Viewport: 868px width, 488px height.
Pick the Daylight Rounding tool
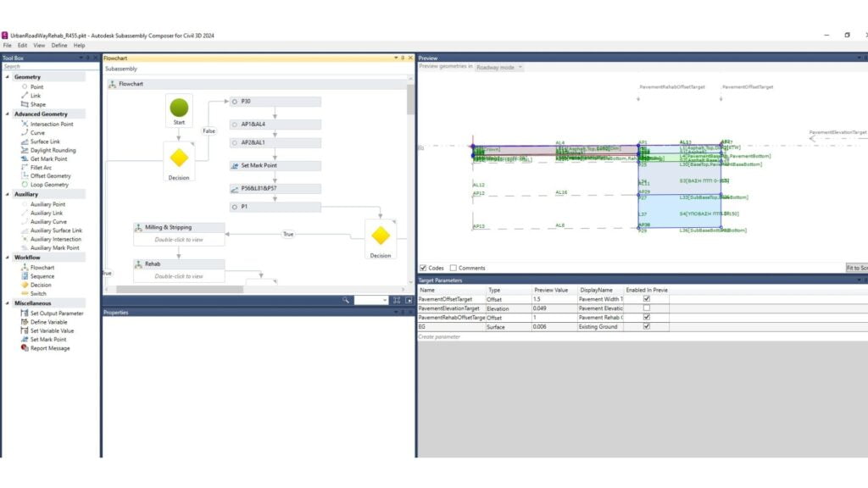coord(53,150)
